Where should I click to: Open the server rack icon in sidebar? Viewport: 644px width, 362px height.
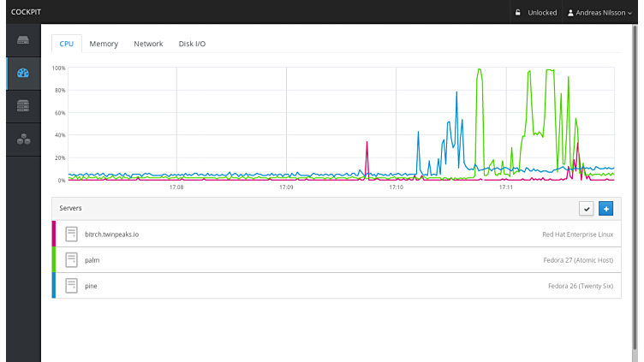point(23,106)
